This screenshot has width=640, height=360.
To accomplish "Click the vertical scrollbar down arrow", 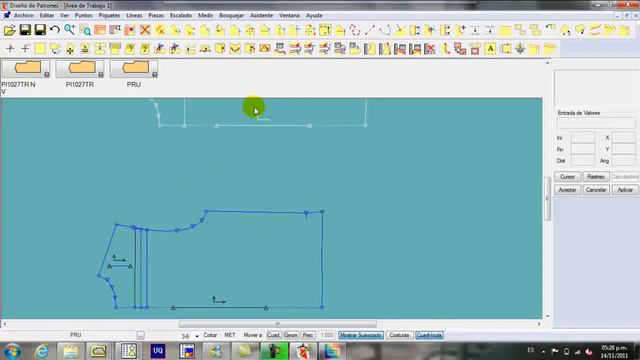I will coord(547,316).
